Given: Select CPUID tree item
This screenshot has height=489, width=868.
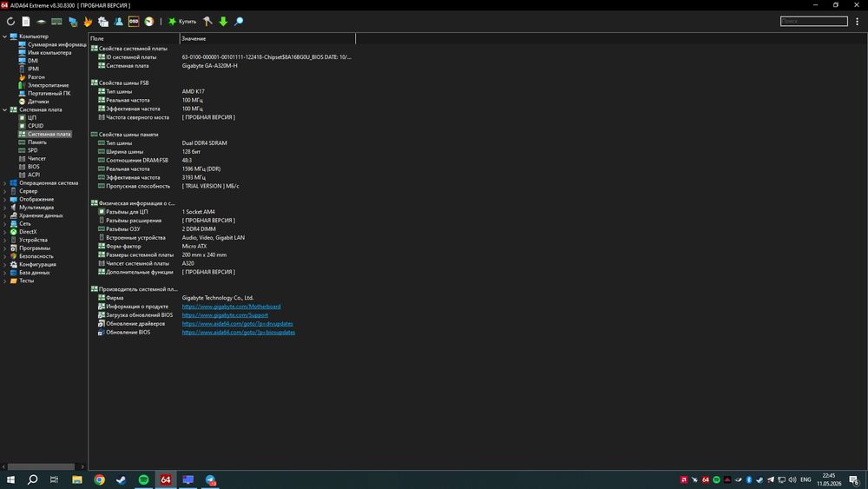Looking at the screenshot, I should tap(36, 126).
